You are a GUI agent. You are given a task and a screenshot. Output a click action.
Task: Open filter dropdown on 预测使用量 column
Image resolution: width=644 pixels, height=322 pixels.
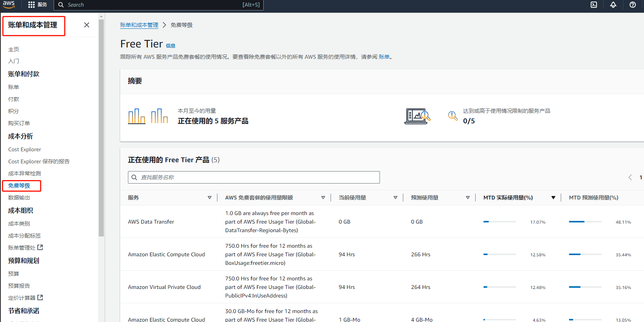(x=468, y=198)
